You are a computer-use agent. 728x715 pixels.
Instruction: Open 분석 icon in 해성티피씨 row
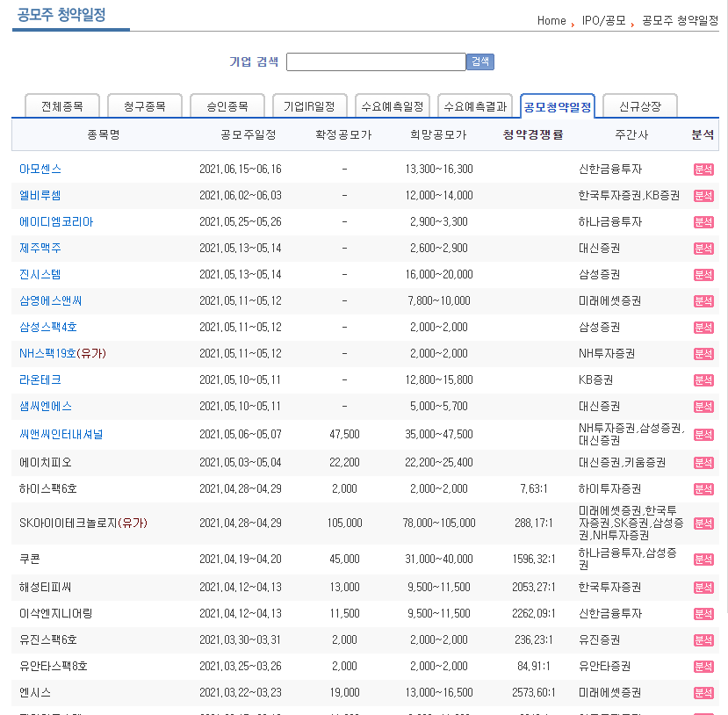click(x=703, y=588)
